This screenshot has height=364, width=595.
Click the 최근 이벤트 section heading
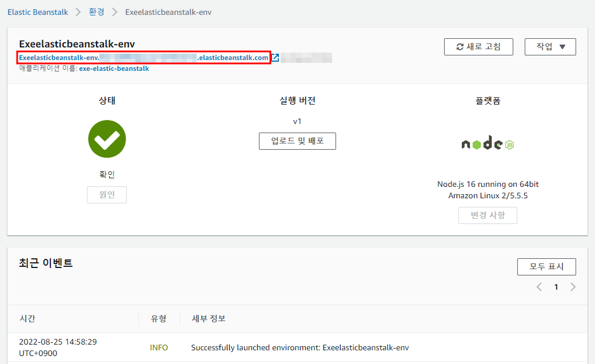pos(46,263)
